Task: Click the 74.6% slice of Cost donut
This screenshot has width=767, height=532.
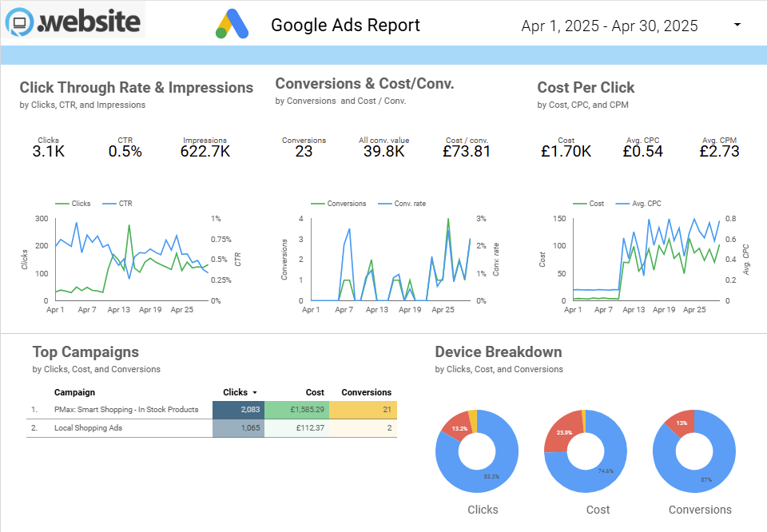Action: click(x=605, y=471)
